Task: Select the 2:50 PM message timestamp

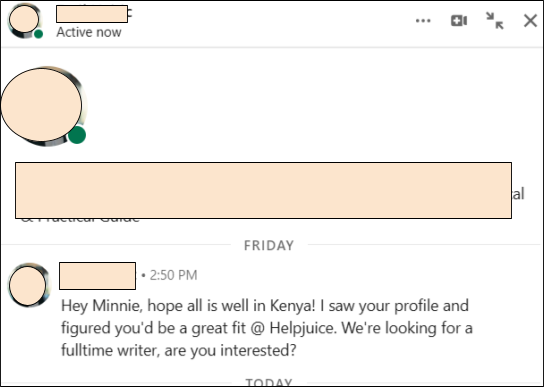Action: (x=173, y=275)
